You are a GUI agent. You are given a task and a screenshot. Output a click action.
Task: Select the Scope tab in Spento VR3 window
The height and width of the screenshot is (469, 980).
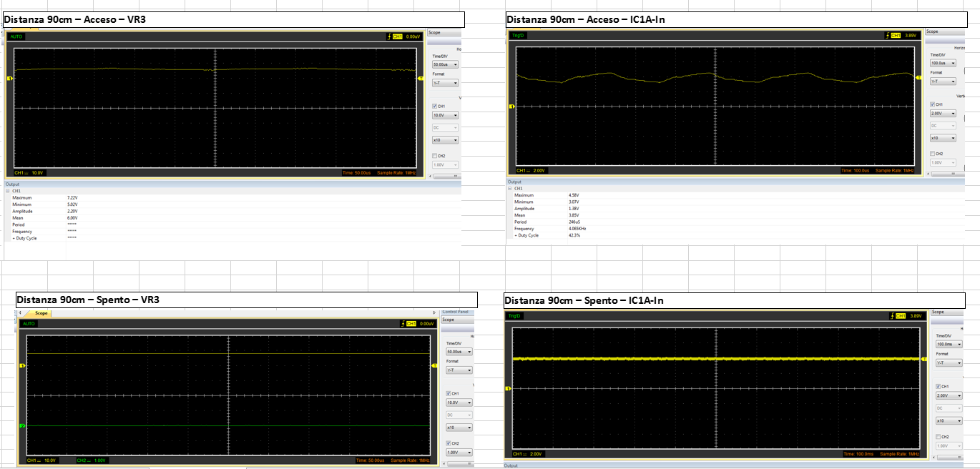click(41, 313)
